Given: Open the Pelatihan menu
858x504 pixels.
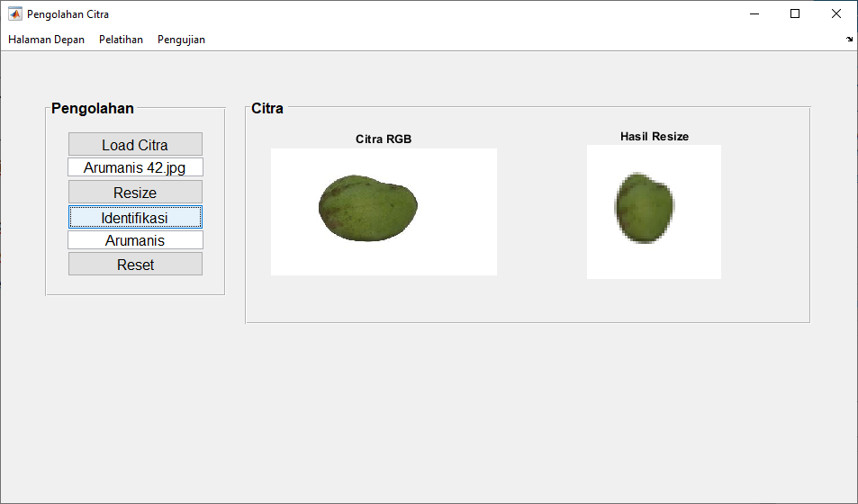Looking at the screenshot, I should (x=121, y=40).
